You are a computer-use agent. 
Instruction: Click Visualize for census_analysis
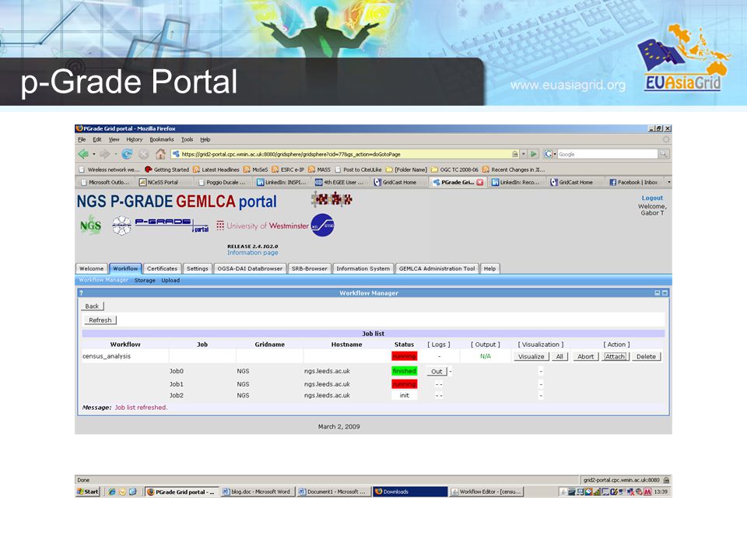(531, 356)
